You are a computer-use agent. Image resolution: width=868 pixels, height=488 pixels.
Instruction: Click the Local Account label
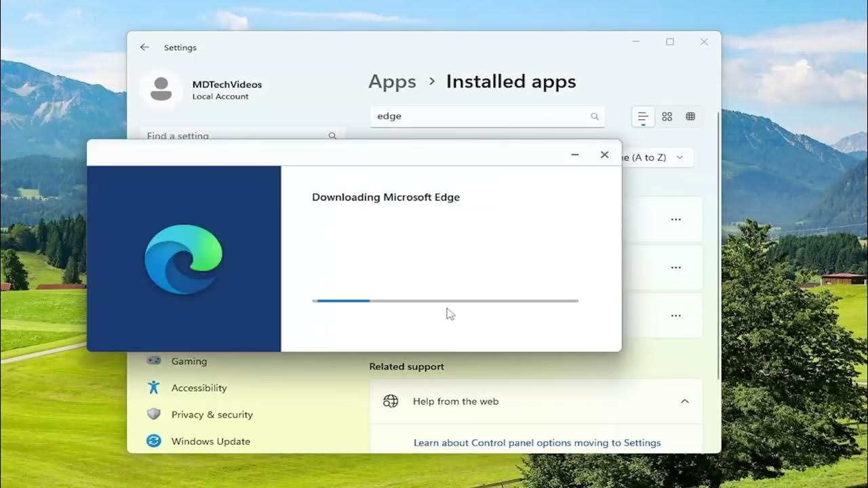[220, 97]
